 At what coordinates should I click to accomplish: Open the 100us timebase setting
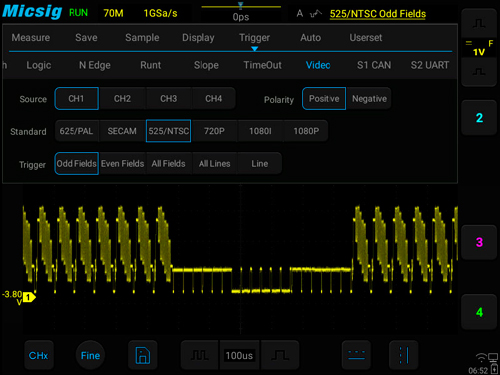(239, 355)
